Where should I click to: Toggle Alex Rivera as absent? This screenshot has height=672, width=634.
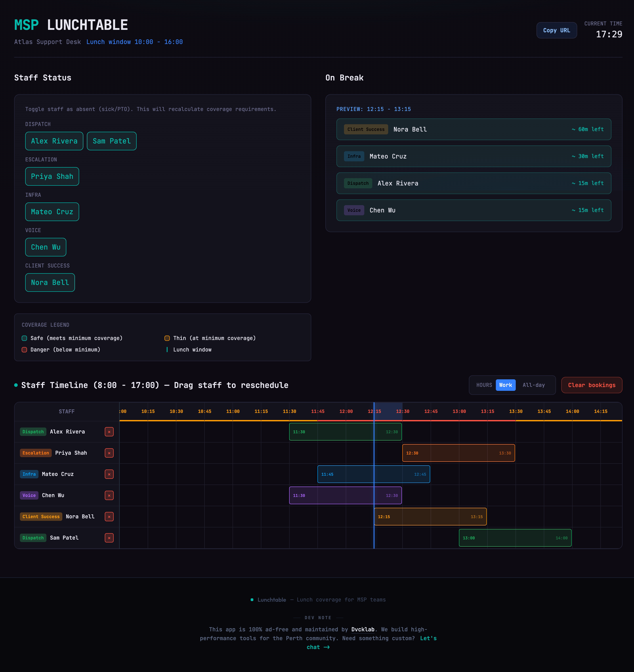(54, 141)
